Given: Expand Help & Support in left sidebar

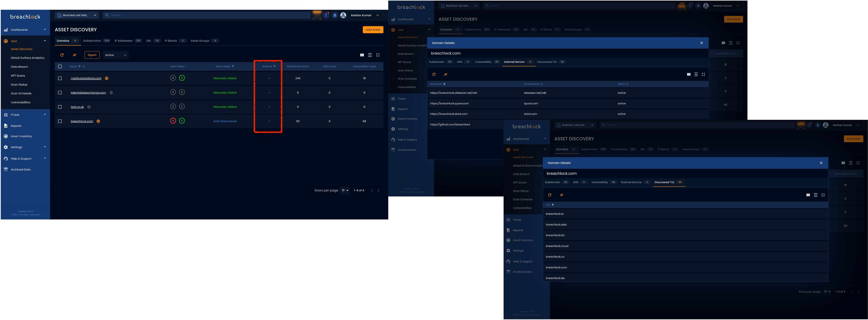Looking at the screenshot, I should pyautogui.click(x=45, y=158).
